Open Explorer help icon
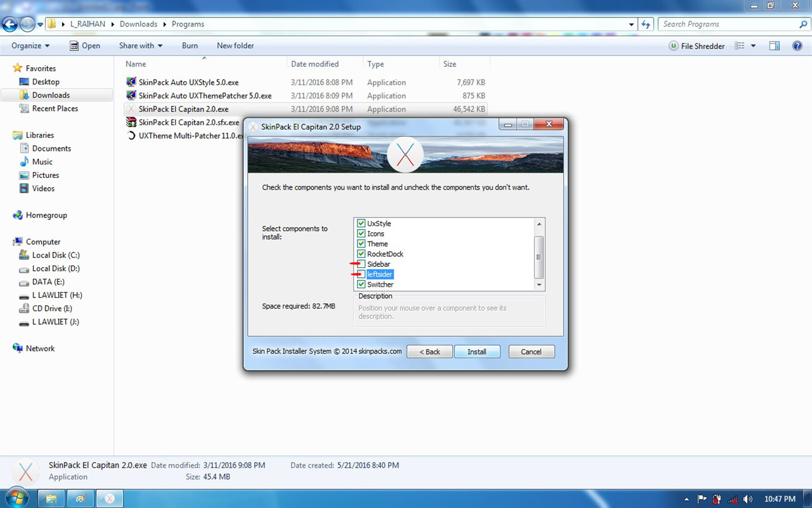 [x=797, y=46]
